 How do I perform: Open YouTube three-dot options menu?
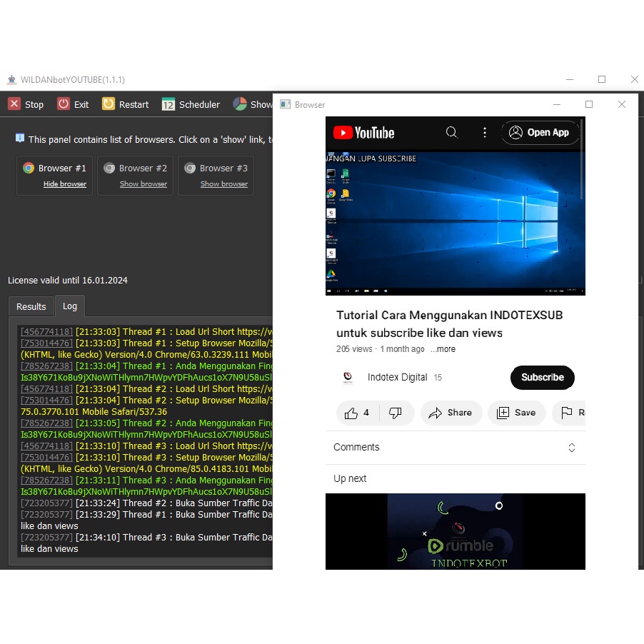485,132
